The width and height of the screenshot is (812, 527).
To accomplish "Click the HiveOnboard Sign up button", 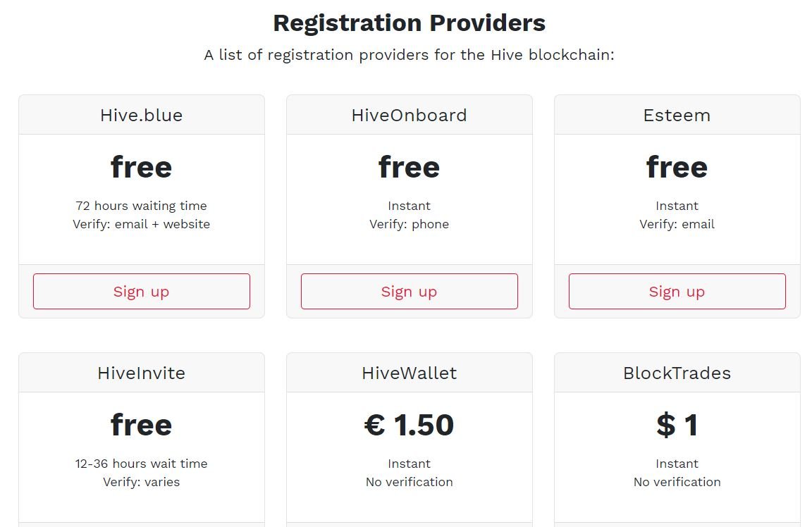I will 409,291.
